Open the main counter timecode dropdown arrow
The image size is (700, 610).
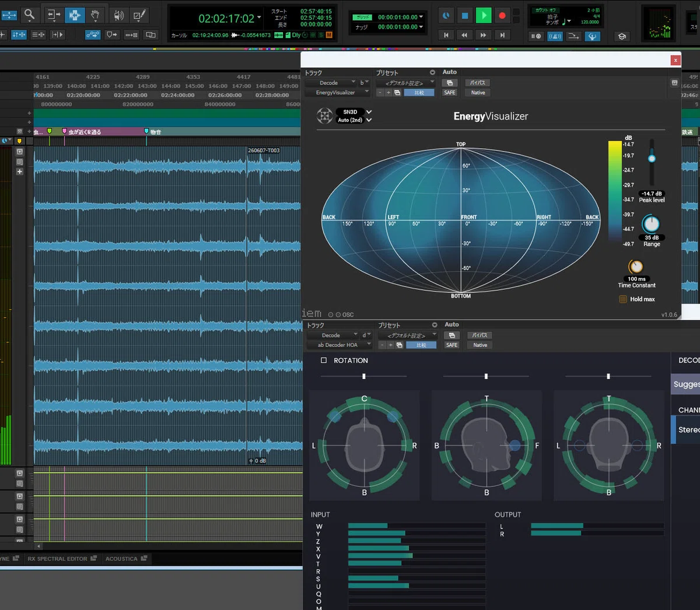coord(259,17)
